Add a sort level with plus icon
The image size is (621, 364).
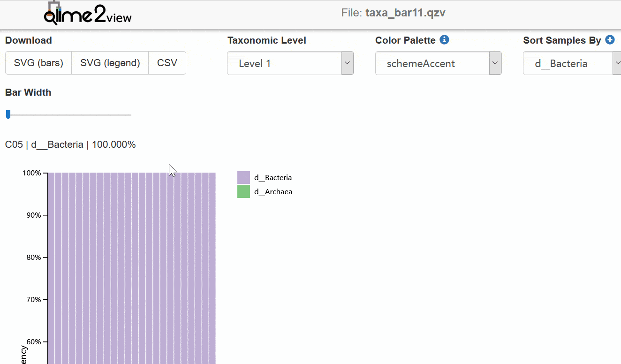click(x=610, y=40)
